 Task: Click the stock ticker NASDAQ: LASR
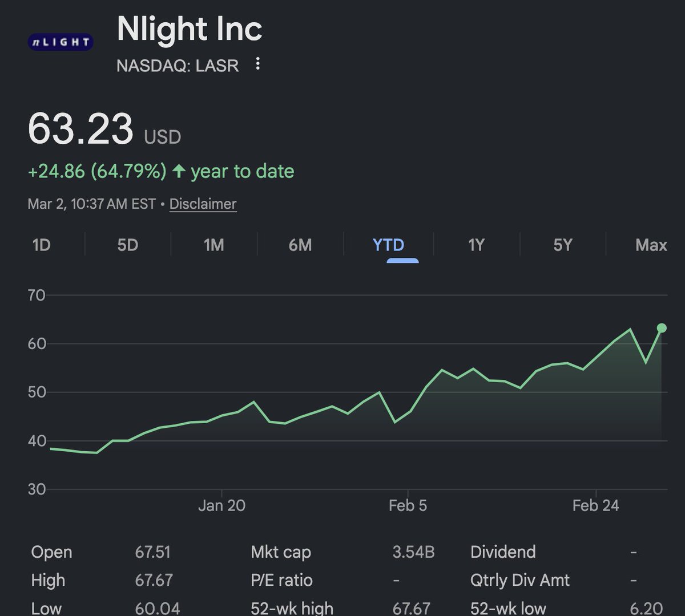click(x=178, y=65)
